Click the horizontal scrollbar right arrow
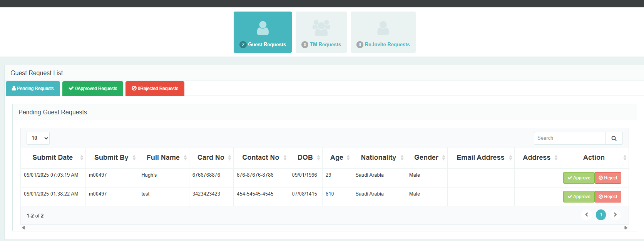Viewport: 644px width, 241px height. pos(626,228)
